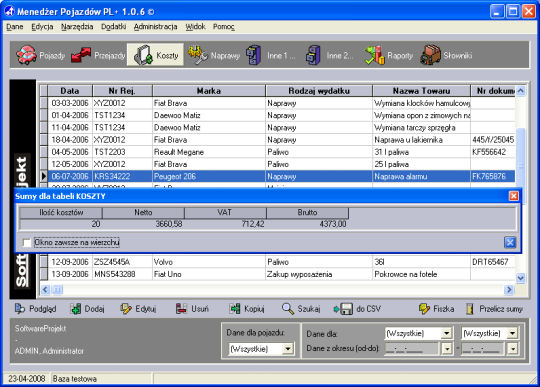The height and width of the screenshot is (387, 540).
Task: Sort by Nazwa Towaru column header
Action: 421,91
